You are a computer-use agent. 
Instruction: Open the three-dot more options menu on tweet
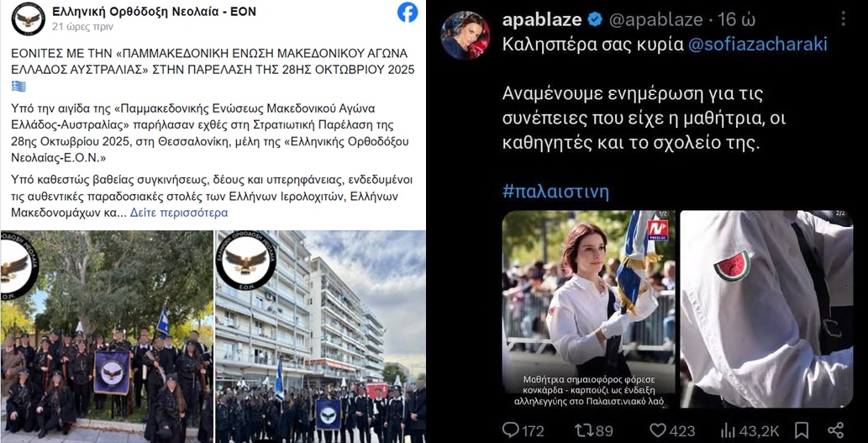(843, 20)
